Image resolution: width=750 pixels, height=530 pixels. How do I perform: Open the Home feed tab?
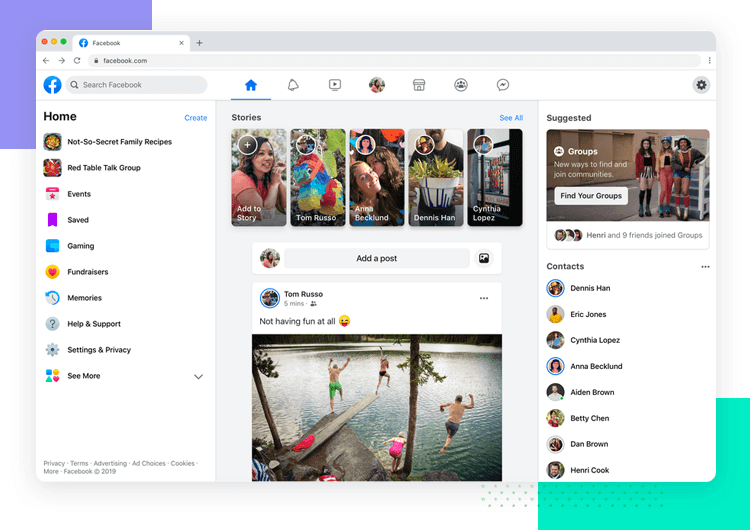point(251,85)
